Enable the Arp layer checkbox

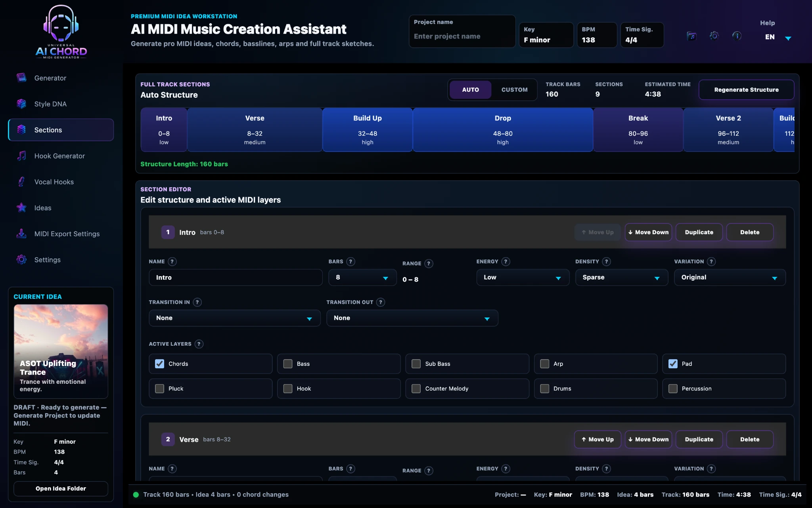[545, 364]
